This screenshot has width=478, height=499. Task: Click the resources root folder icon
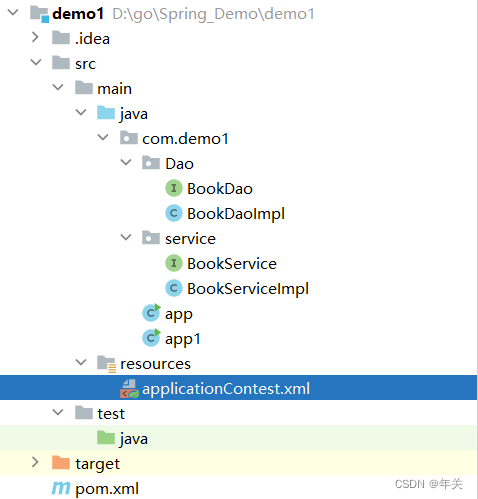107,364
